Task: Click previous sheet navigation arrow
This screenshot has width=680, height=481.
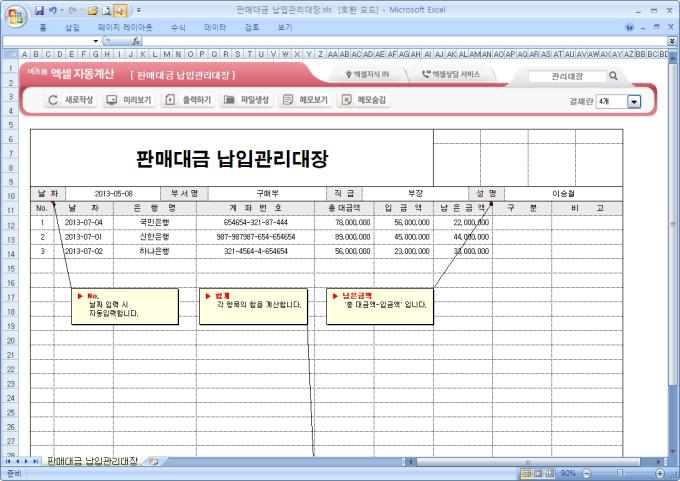Action: [x=17, y=461]
